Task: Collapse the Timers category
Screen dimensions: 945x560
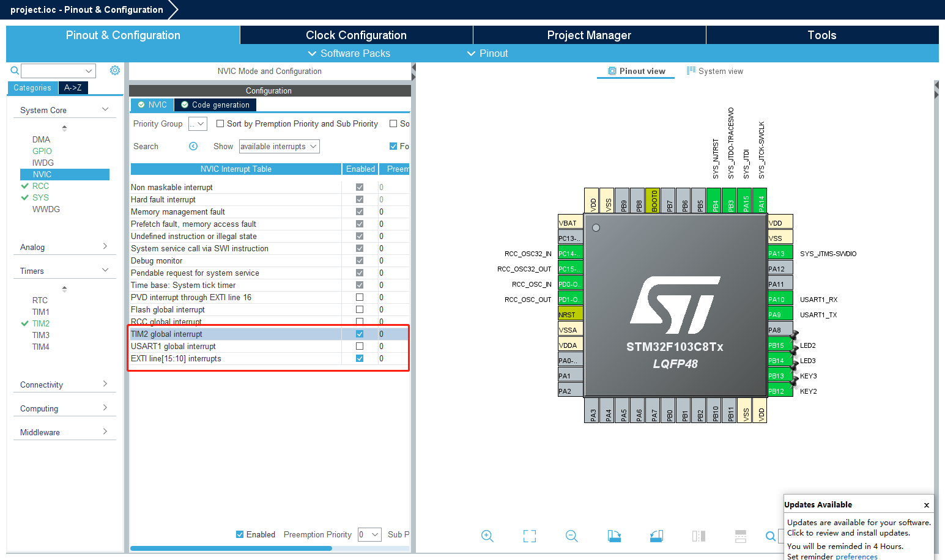Action: 105,270
